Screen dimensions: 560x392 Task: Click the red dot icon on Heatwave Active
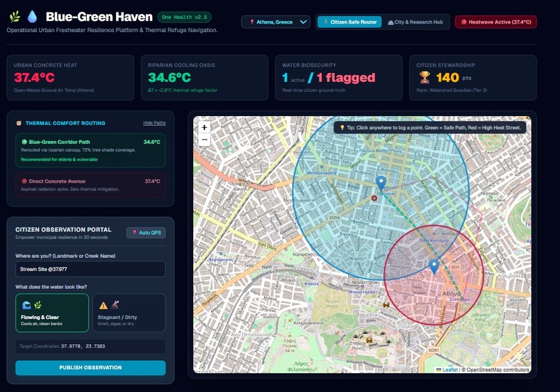pos(464,22)
